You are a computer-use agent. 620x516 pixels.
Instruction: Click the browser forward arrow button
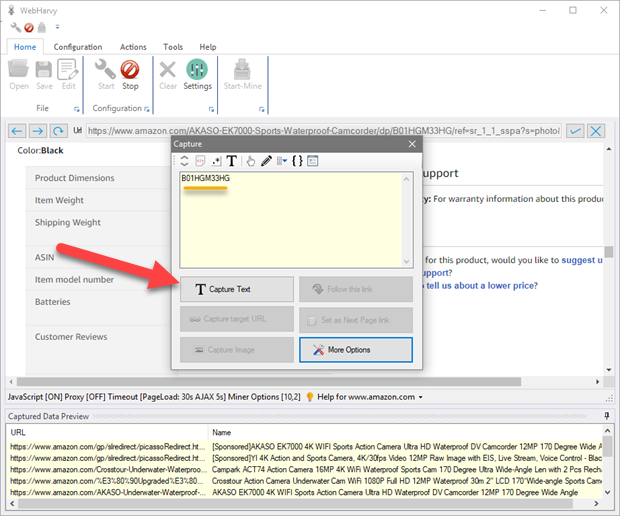click(x=36, y=131)
